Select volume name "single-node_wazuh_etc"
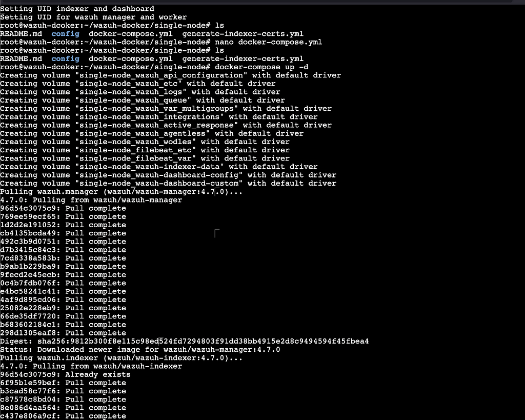Image resolution: width=525 pixels, height=420 pixels. click(129, 84)
